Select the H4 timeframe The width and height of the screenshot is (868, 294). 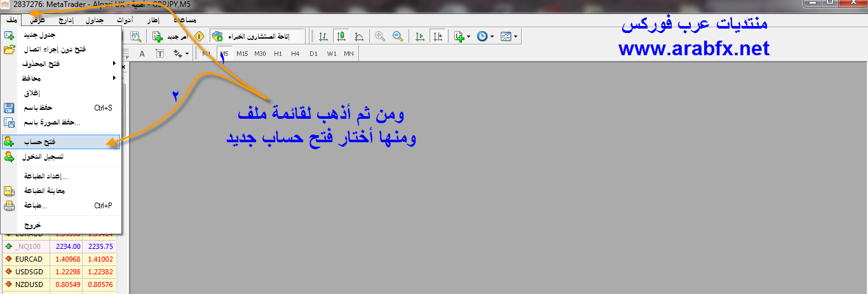click(295, 54)
